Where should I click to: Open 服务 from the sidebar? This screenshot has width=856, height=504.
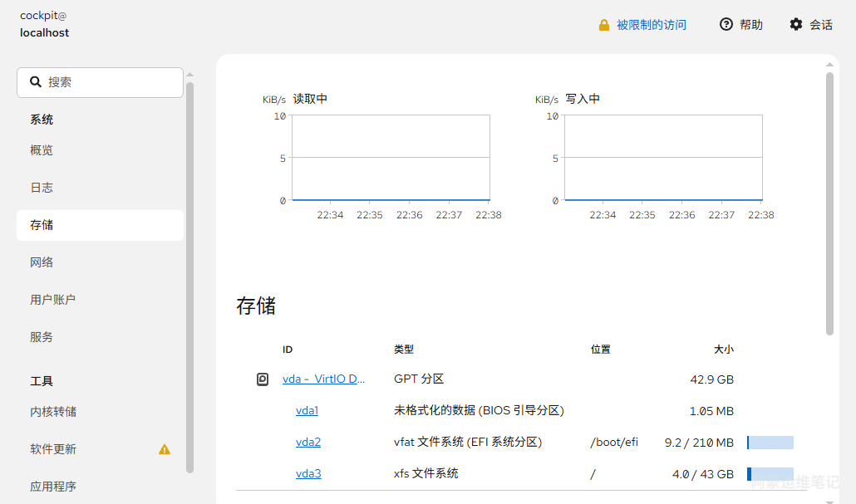pos(100,337)
